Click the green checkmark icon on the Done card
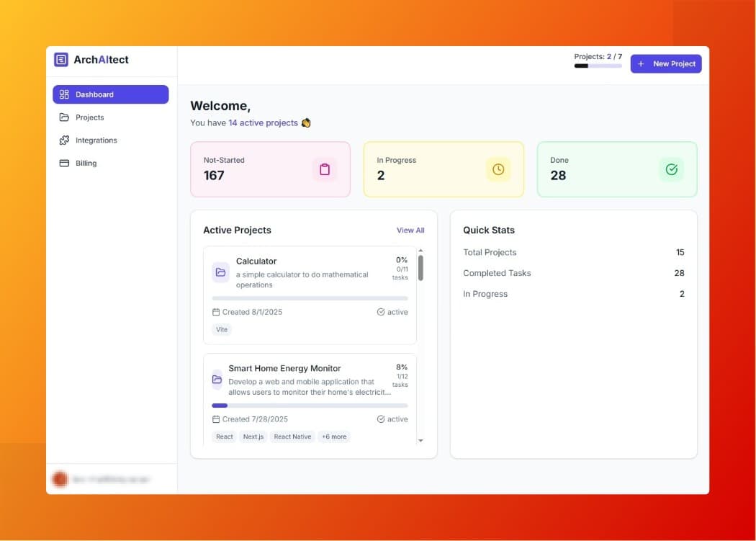 click(x=672, y=169)
